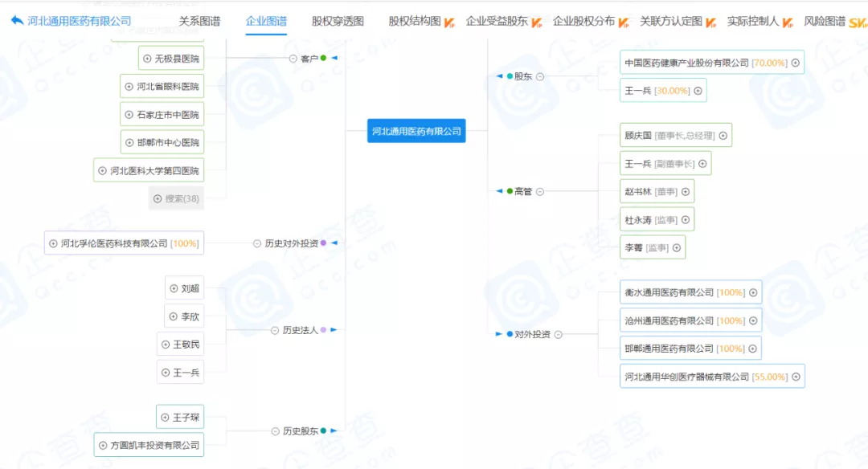Click the central 河北通用医药有限公司 node
This screenshot has height=469, width=868.
[x=416, y=131]
